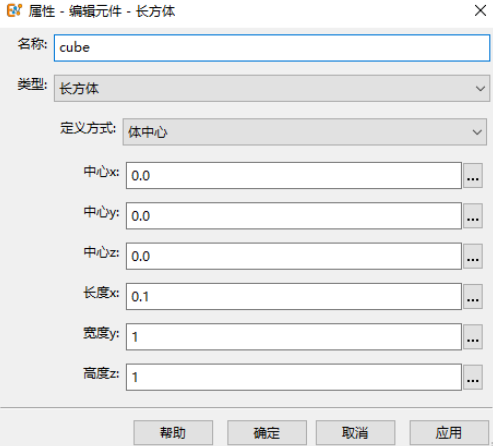The image size is (493, 446).
Task: Click the 高度z input field
Action: (x=294, y=377)
